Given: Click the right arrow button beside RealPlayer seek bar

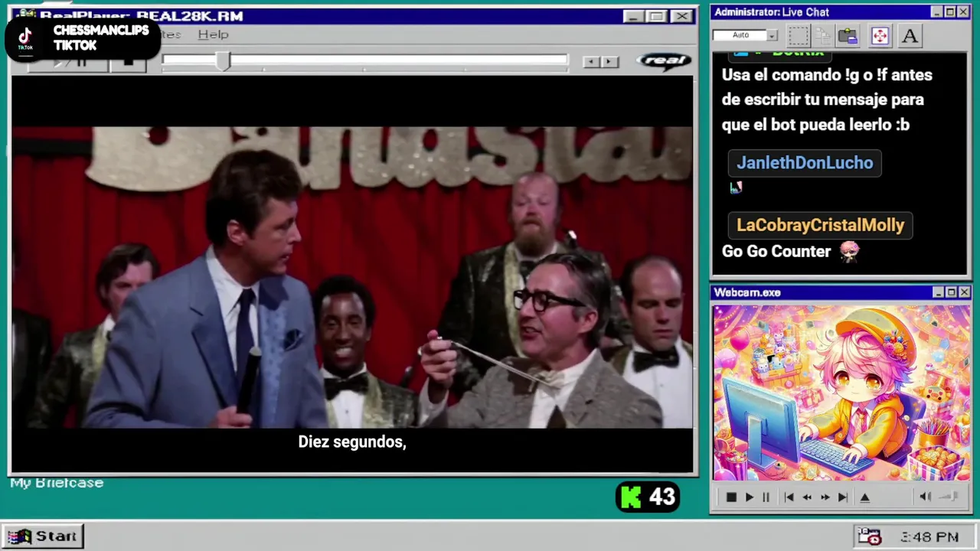Looking at the screenshot, I should (x=609, y=62).
